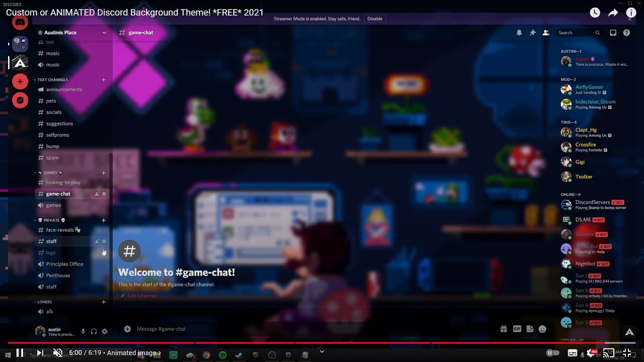Exit YouTube full screen

coord(627,353)
